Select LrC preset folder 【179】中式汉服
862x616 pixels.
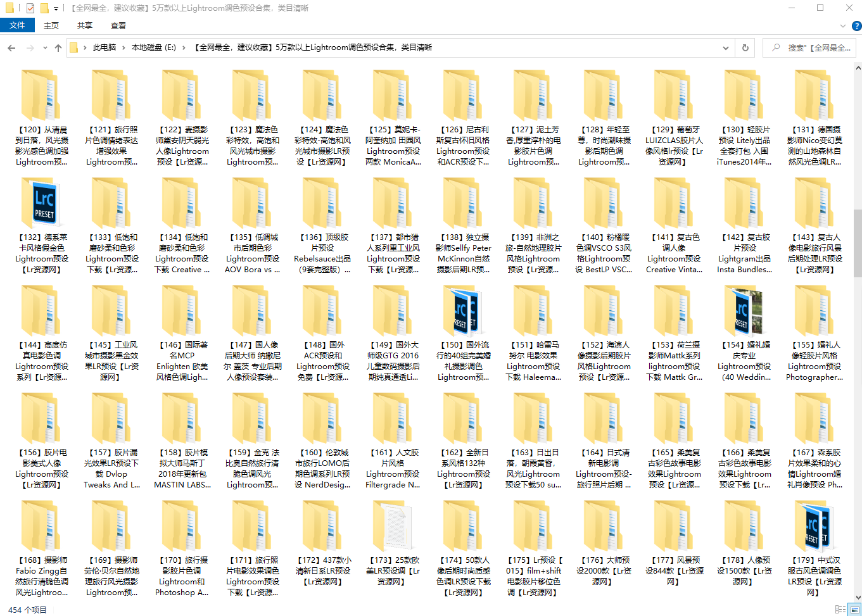[x=814, y=548]
